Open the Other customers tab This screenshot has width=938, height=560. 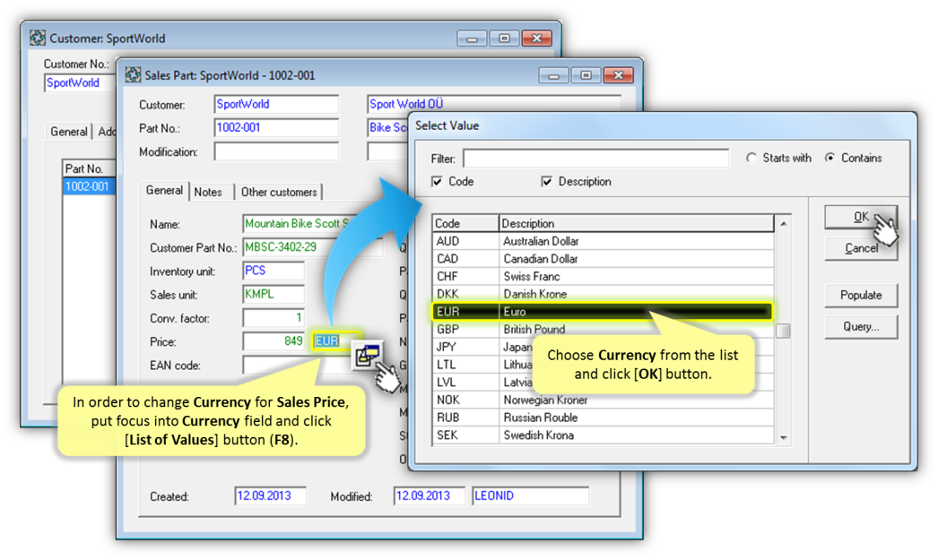279,192
